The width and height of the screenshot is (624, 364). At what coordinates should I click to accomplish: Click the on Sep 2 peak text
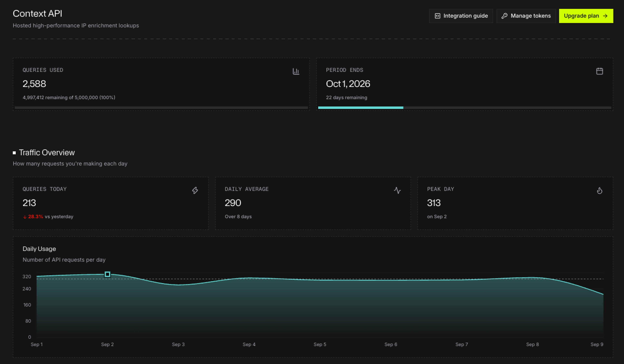pos(437,217)
